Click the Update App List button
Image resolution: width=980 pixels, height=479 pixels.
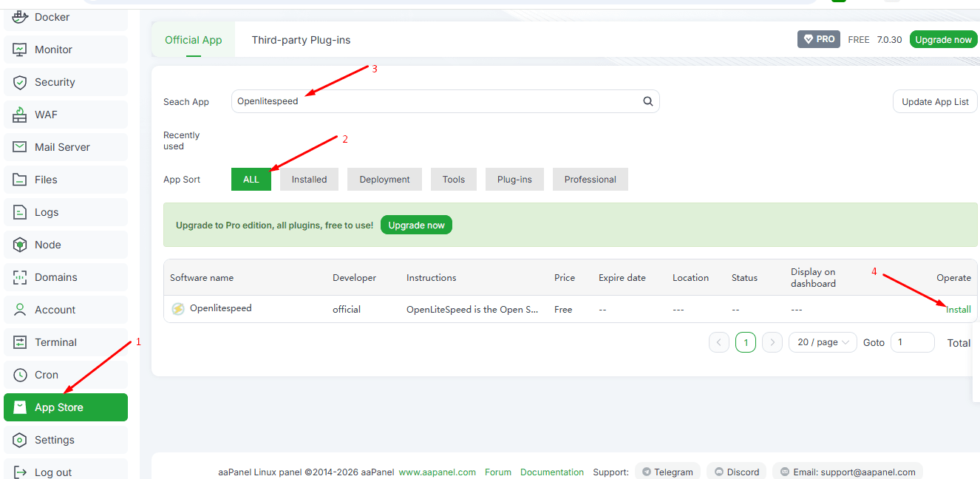tap(935, 102)
